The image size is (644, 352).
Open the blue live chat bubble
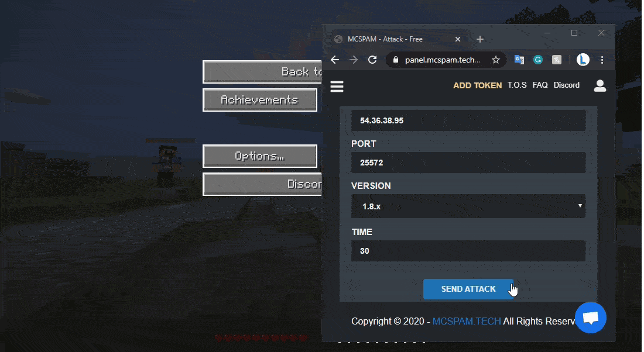pos(590,318)
